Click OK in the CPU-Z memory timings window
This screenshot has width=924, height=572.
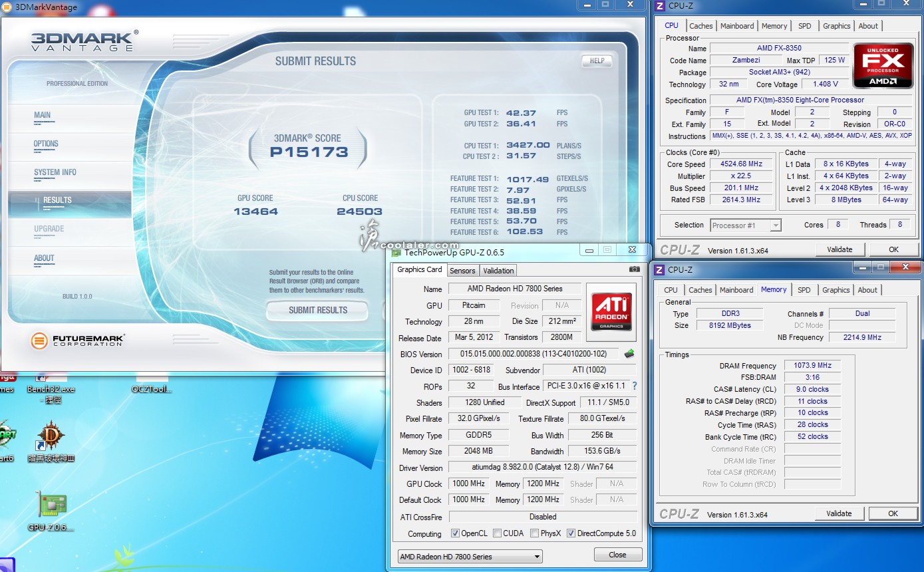893,513
